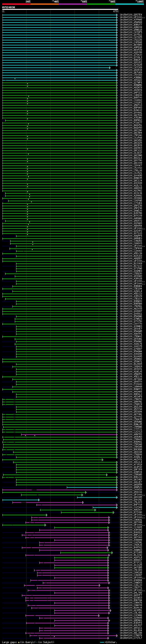Select hit label UniRef100_Q0KIN2
Viewport: 146px width, 644px height.
[x=131, y=499]
